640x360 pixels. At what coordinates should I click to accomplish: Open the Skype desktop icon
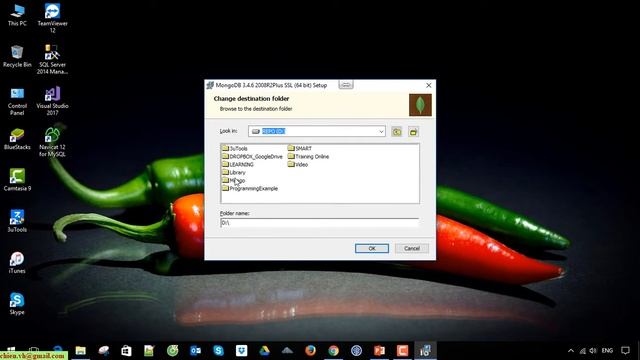tap(17, 304)
